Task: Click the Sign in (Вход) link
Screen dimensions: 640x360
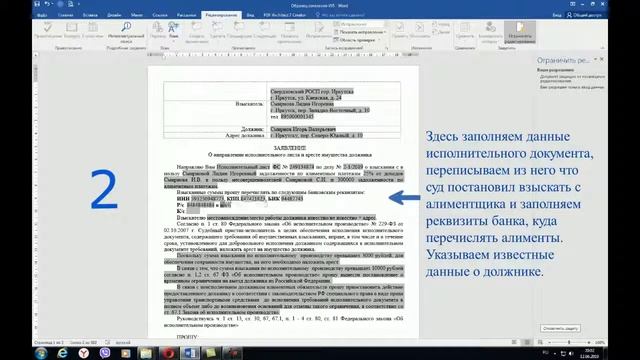Action: [x=557, y=15]
